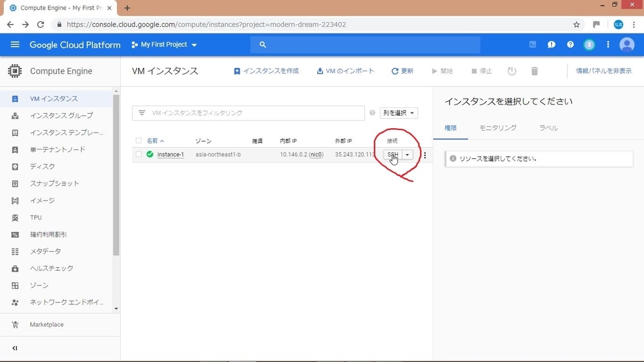Viewport: 644px width, 362px height.
Task: Open the TPU section in sidebar
Action: 35,217
